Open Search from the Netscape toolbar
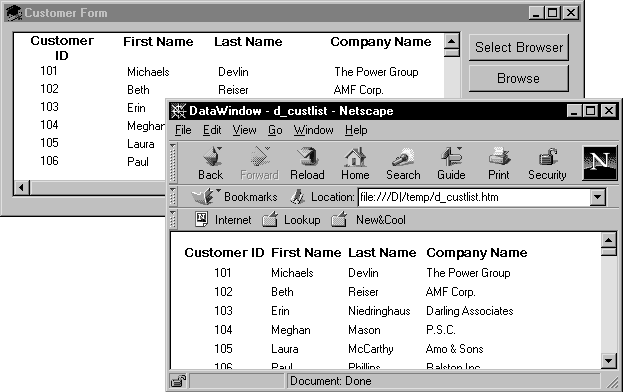This screenshot has height=392, width=625. point(403,163)
